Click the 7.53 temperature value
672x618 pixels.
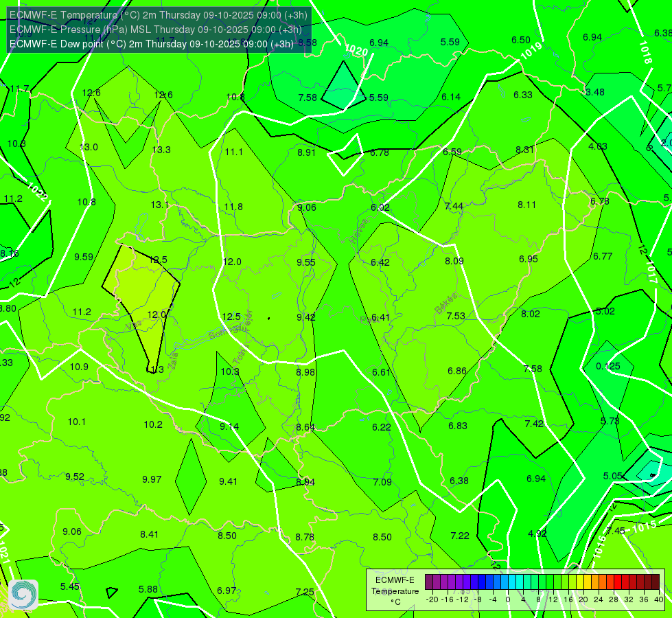(x=456, y=316)
